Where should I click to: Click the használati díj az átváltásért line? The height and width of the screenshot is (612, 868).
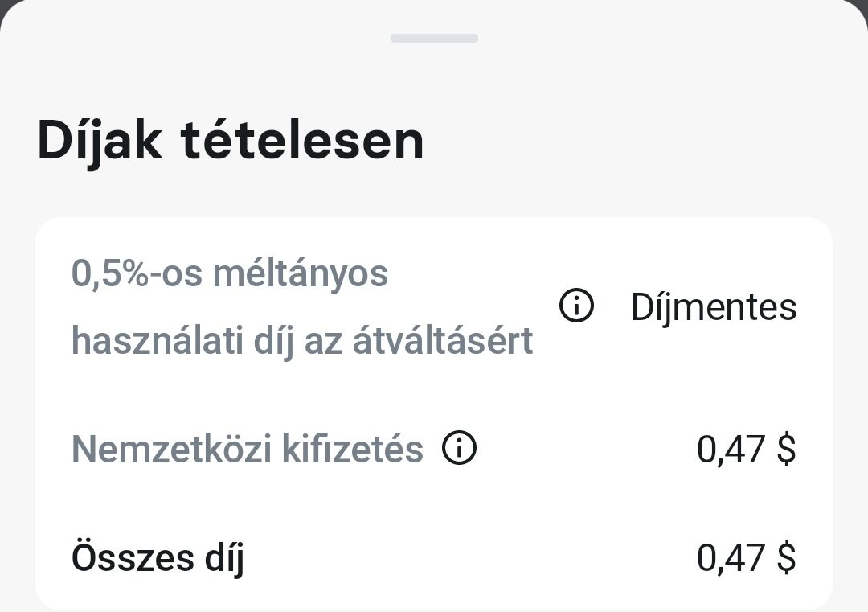click(302, 341)
